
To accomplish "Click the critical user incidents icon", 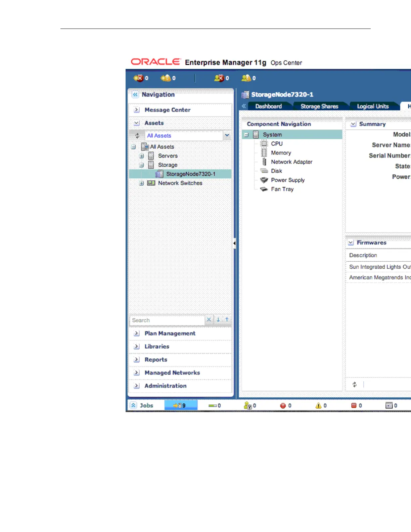I will click(219, 78).
